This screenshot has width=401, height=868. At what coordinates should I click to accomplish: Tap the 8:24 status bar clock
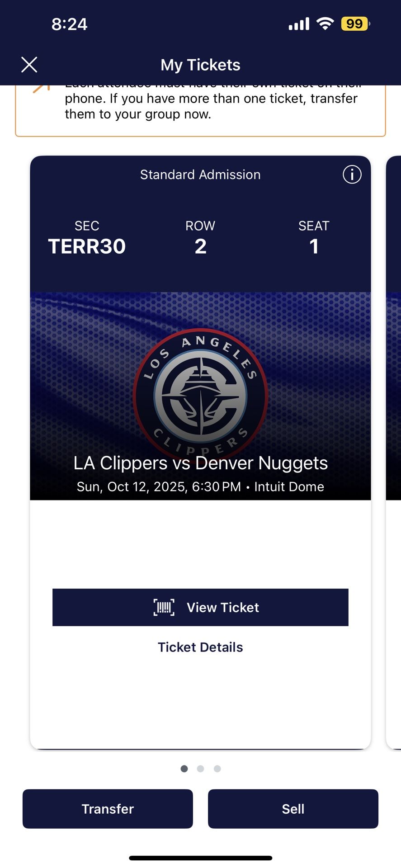(69, 24)
